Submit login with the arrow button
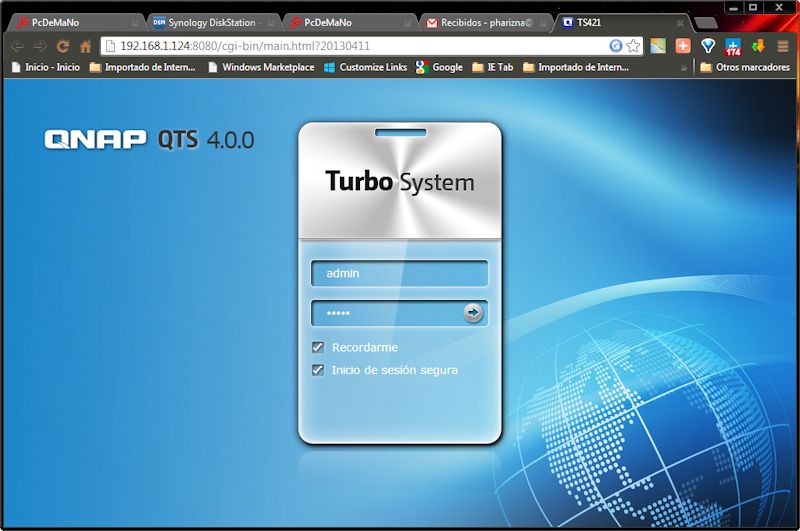800x531 pixels. coord(472,312)
